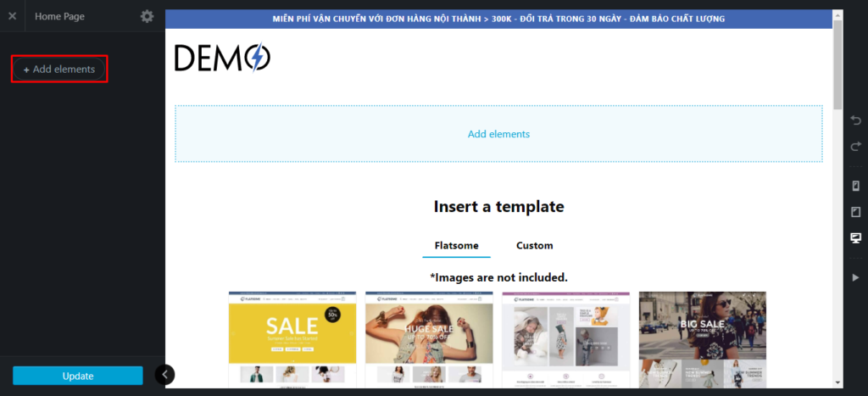868x396 pixels.
Task: Switch to desktop preview icon
Action: pos(855,237)
